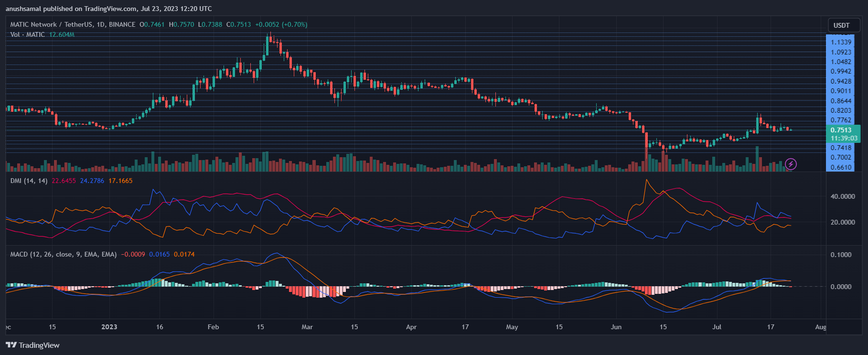Click the published by anushsamal header text
Viewport: 868px width, 355px height.
[109, 9]
